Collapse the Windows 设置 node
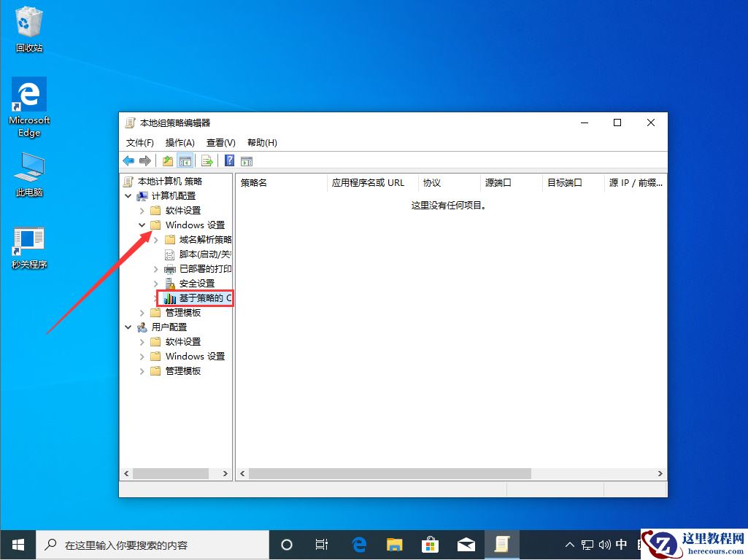Screen dimensions: 748x560 (x=142, y=225)
